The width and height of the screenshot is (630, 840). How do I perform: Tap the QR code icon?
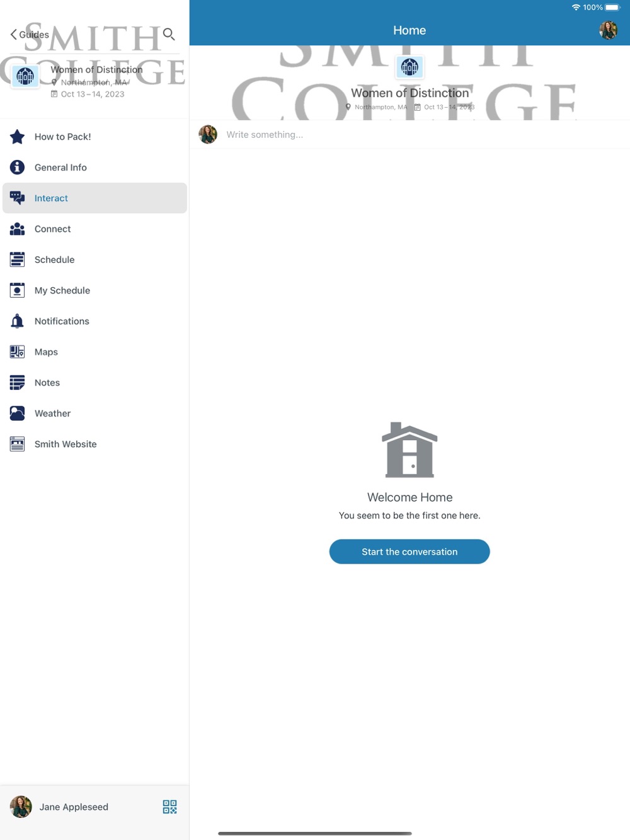169,807
